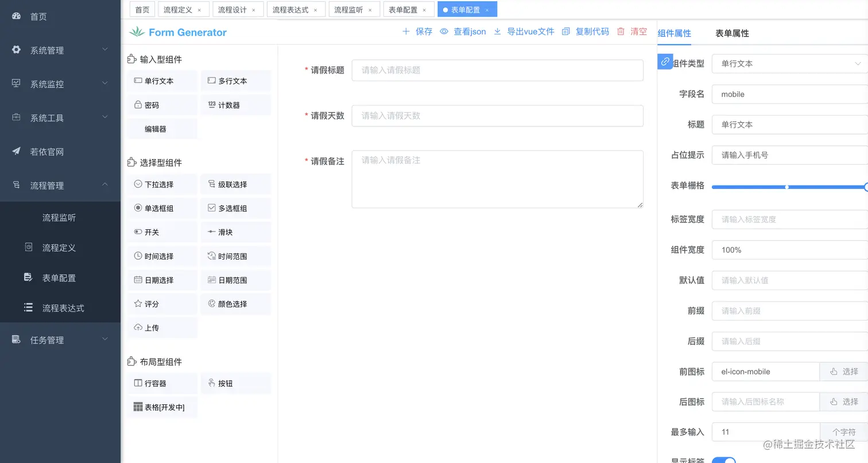Close the 流程定义 tab
The image size is (868, 463).
coord(199,10)
